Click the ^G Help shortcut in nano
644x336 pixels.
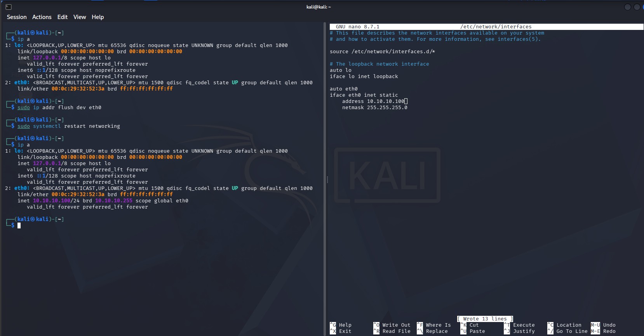pos(341,325)
